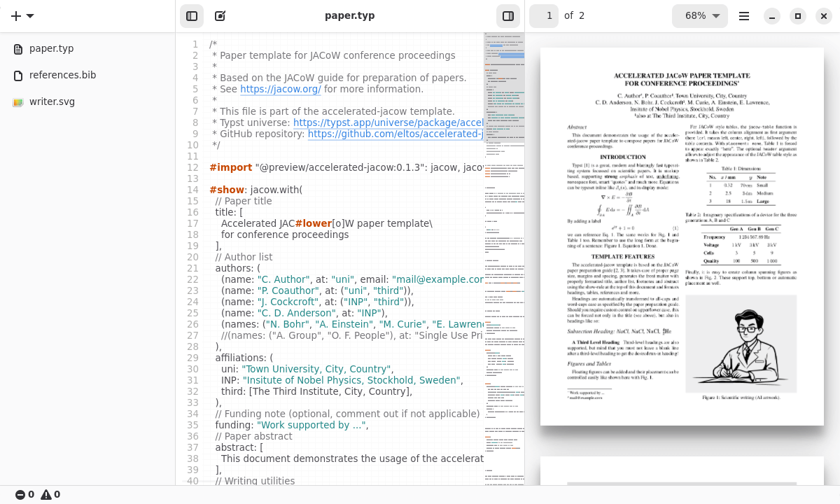Viewport: 840px width, 504px height.
Task: Open the 68% zoom level dropdown
Action: coord(700,16)
